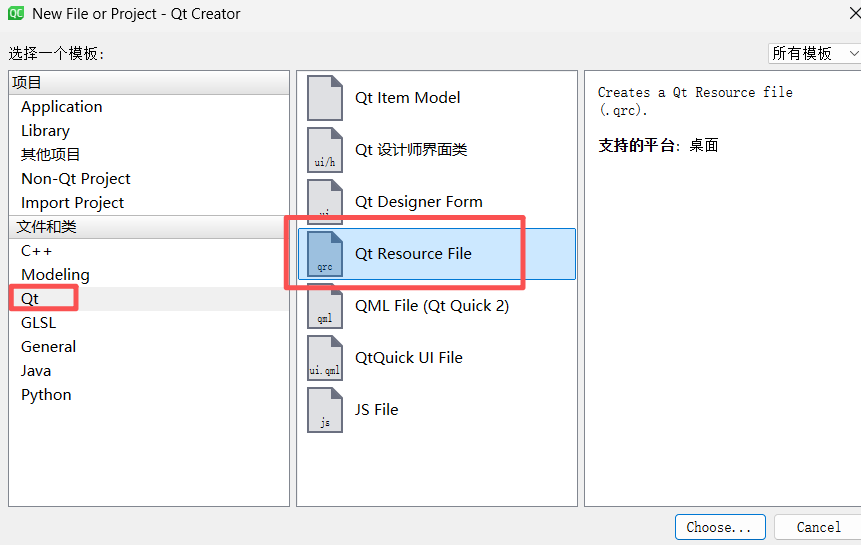Click the qrc icon for Qt Resource File
861x545 pixels.
pos(325,254)
